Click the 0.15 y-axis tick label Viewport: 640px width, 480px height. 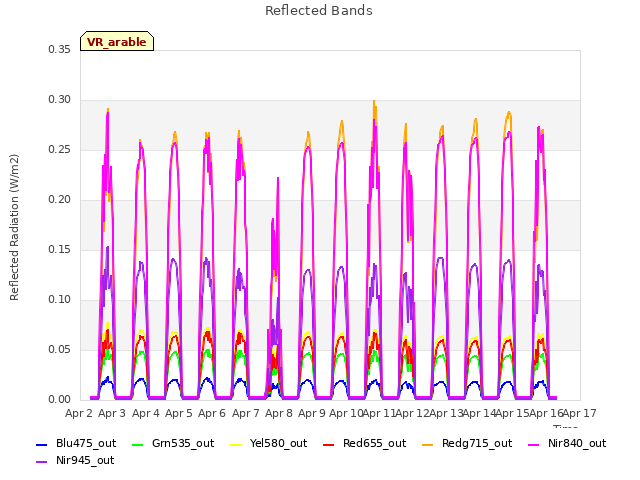[x=59, y=249]
